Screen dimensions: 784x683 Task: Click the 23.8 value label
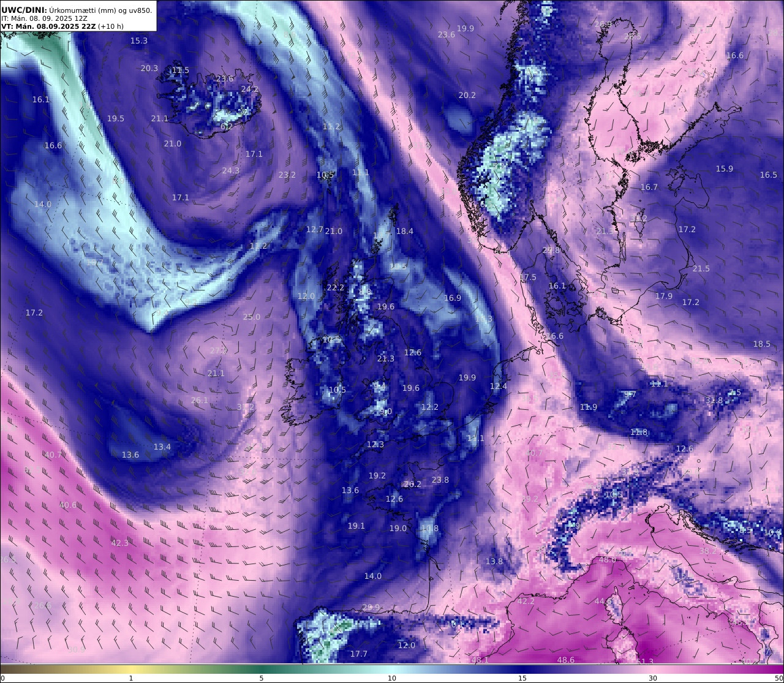click(440, 480)
